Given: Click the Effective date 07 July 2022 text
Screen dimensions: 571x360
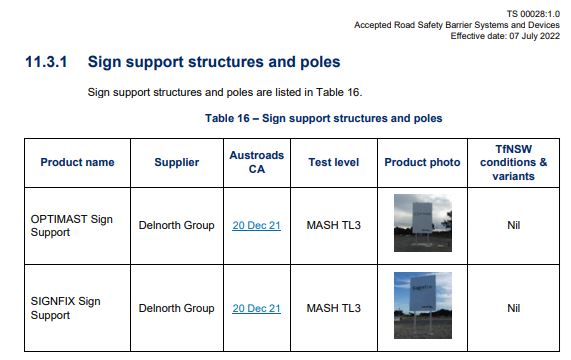Looking at the screenshot, I should [505, 36].
